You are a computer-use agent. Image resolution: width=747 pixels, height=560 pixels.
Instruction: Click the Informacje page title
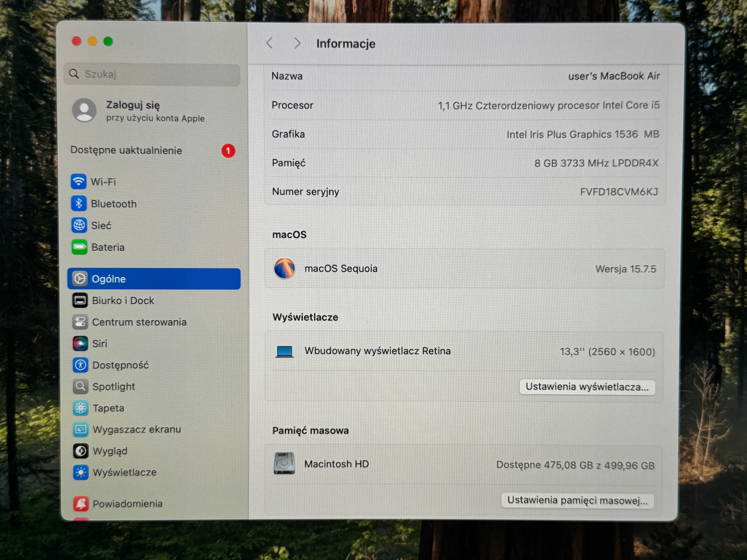[x=345, y=43]
